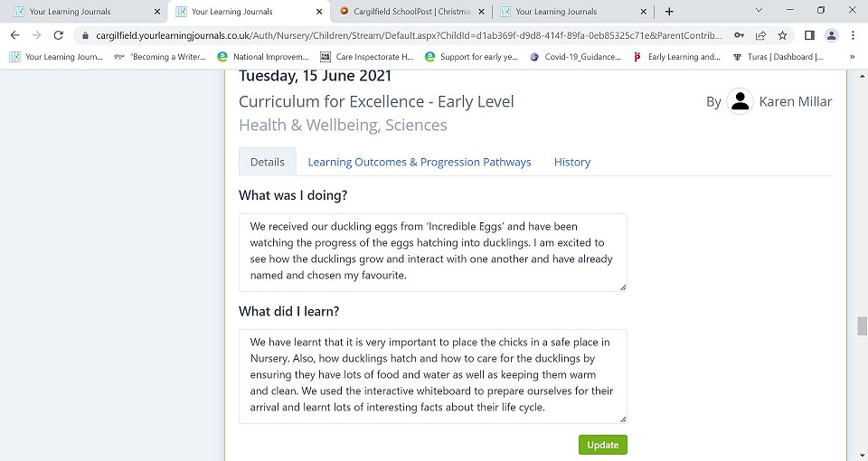The image size is (868, 461).
Task: Open Care Inspectorate bookmark
Action: (367, 56)
